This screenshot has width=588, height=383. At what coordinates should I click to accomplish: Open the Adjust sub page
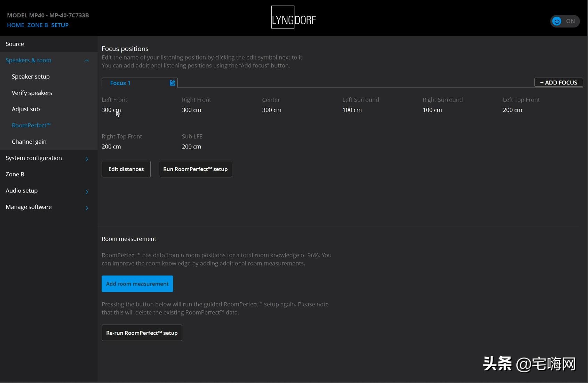pyautogui.click(x=26, y=109)
